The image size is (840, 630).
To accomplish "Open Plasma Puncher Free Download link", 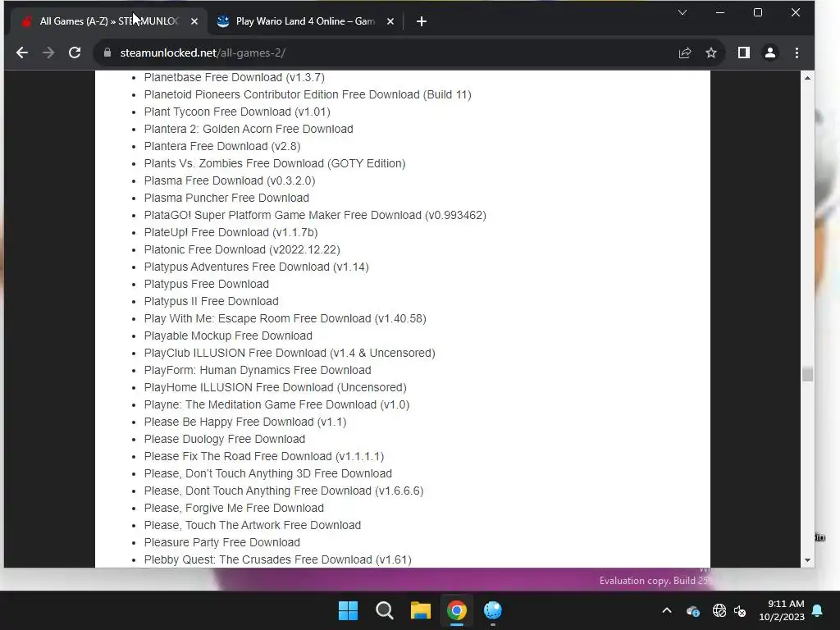I will 226,198.
